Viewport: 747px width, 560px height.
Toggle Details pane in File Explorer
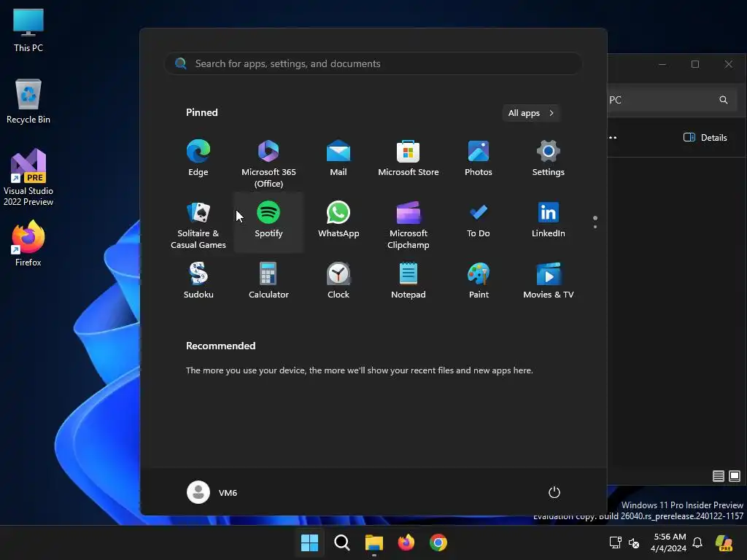coord(705,138)
